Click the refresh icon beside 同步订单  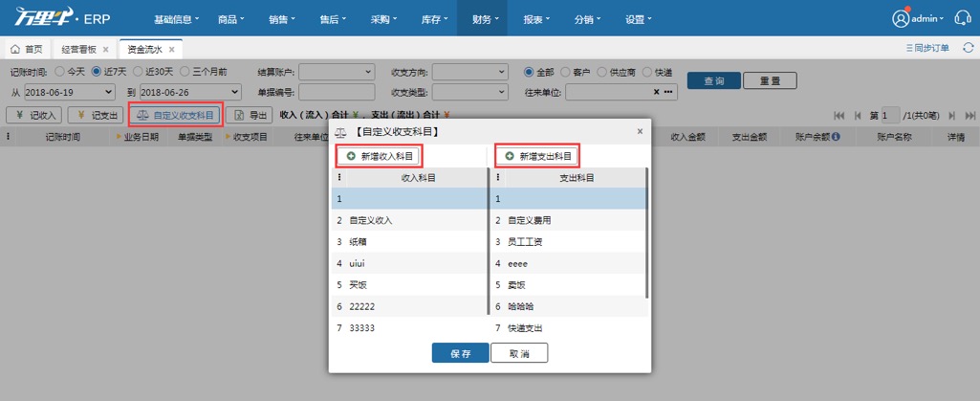click(969, 48)
